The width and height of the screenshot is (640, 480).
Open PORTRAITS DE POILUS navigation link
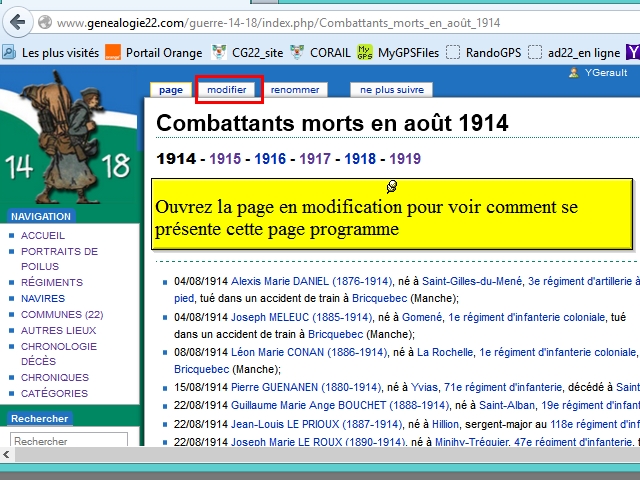[60, 259]
